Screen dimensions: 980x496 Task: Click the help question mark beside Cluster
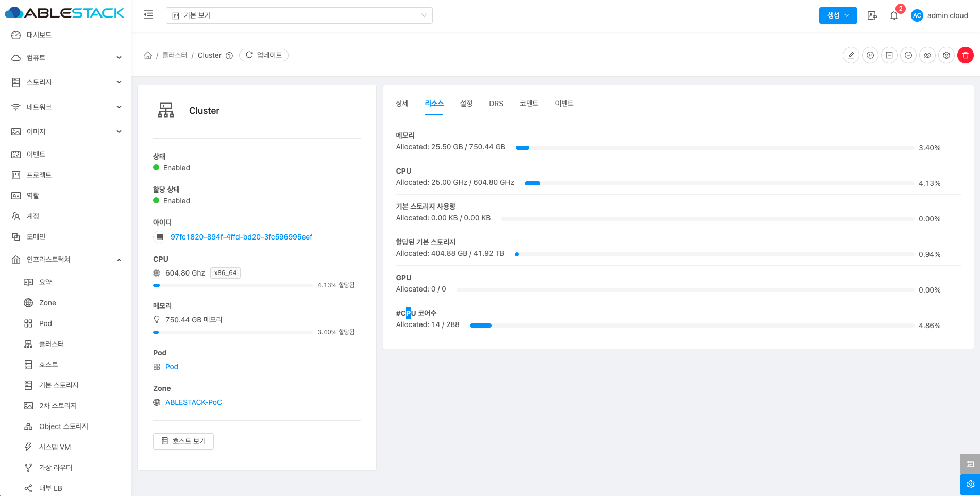click(x=229, y=56)
